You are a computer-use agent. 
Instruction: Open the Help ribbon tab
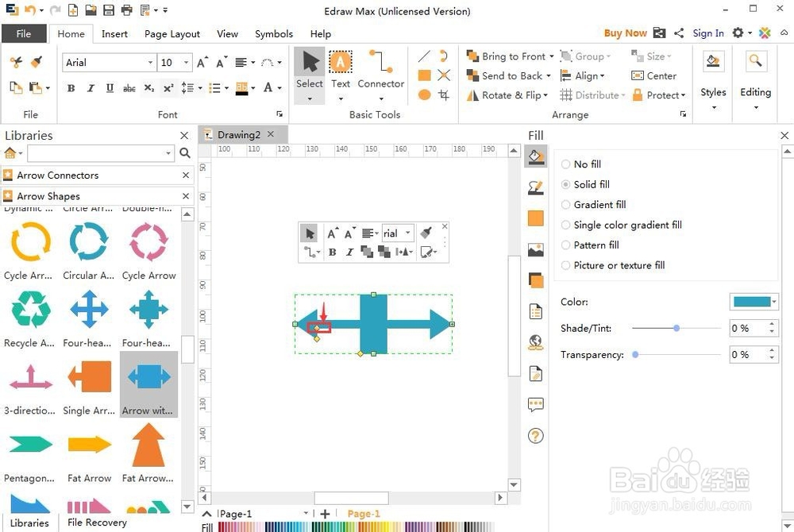coord(321,33)
